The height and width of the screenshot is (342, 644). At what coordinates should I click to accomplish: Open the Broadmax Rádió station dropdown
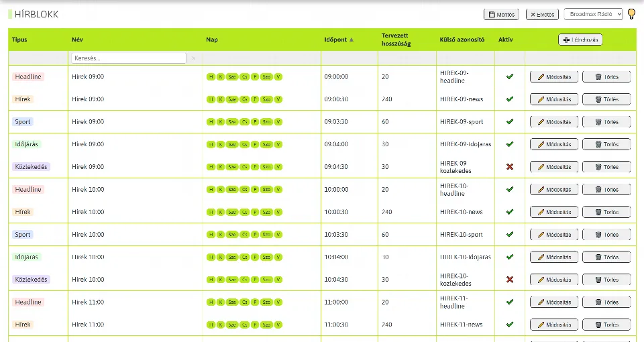pyautogui.click(x=594, y=14)
